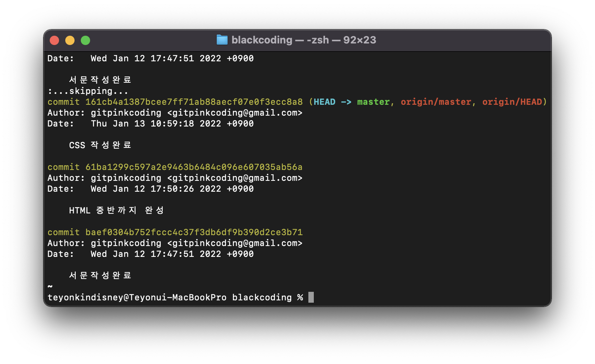Viewport: 595px width, 364px height.
Task: Maximize the terminal with green button
Action: point(85,40)
